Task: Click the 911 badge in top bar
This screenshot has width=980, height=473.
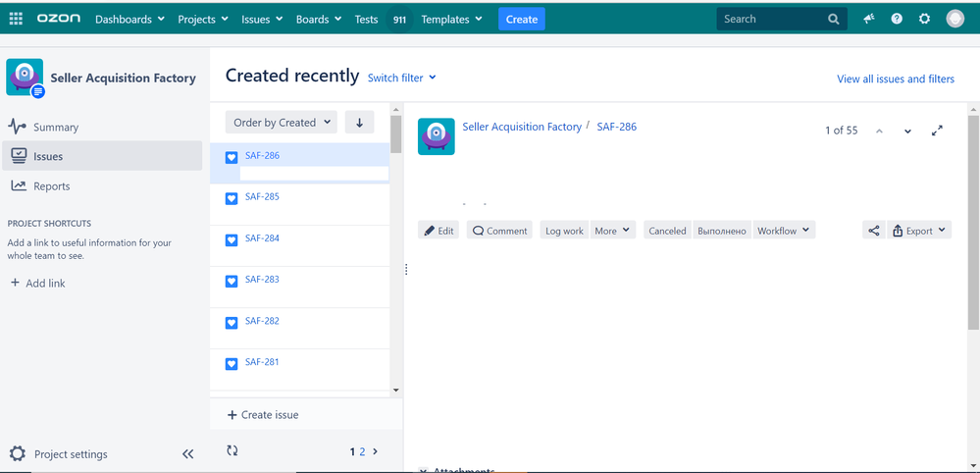Action: pyautogui.click(x=399, y=20)
